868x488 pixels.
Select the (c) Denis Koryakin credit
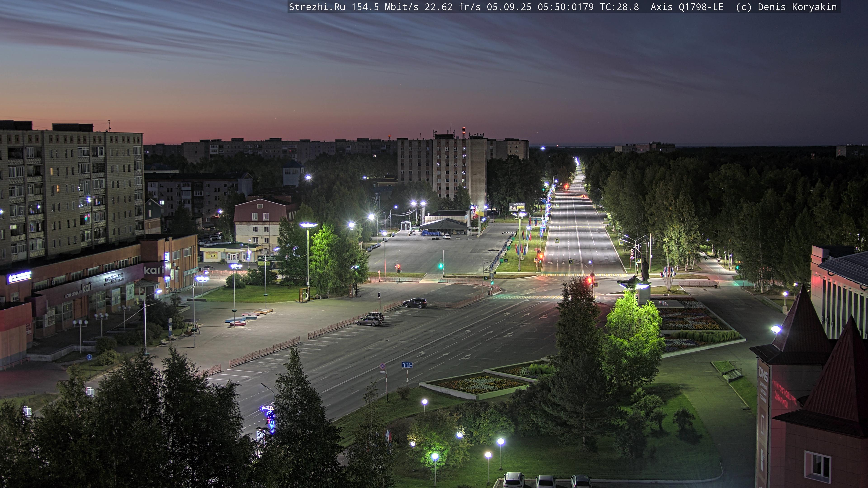(x=786, y=7)
